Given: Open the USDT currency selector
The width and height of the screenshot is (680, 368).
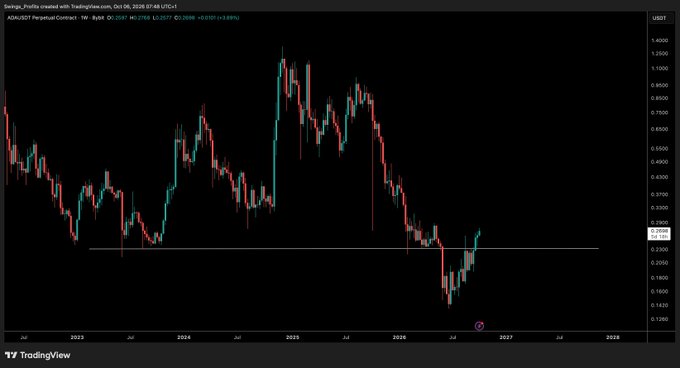Looking at the screenshot, I should (660, 18).
